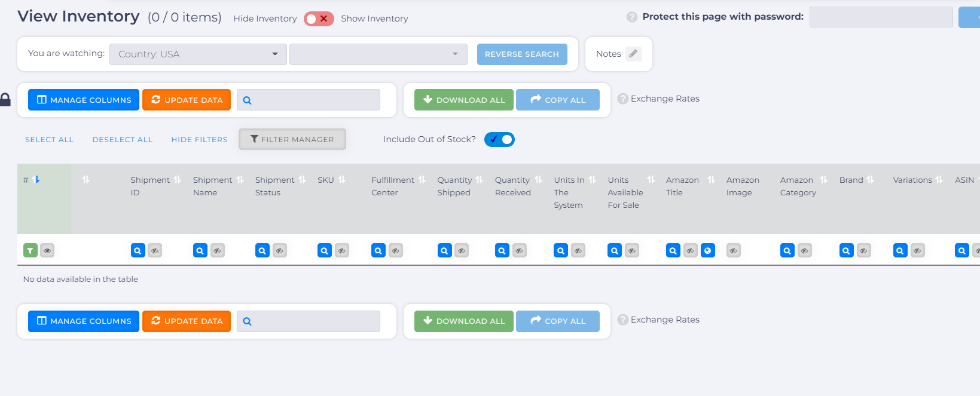
Task: Click the Hide Filters link
Action: pyautogui.click(x=199, y=140)
